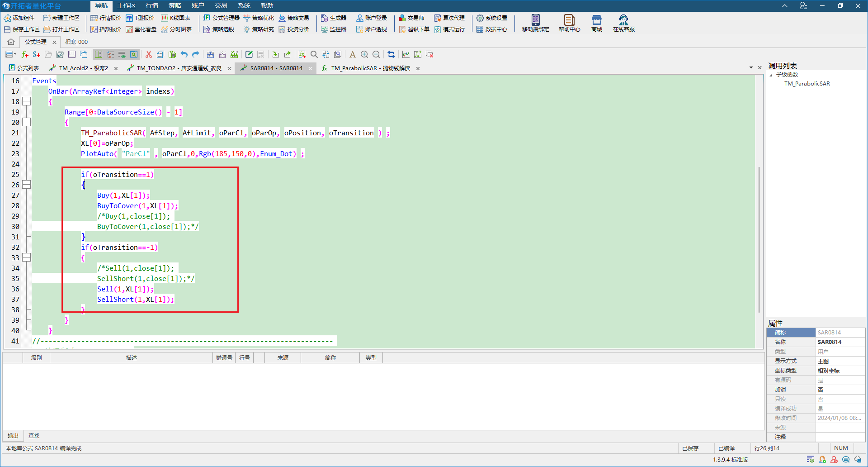The height and width of the screenshot is (467, 868).
Task: Click the new formula (f+) toolbar icon
Action: point(25,55)
